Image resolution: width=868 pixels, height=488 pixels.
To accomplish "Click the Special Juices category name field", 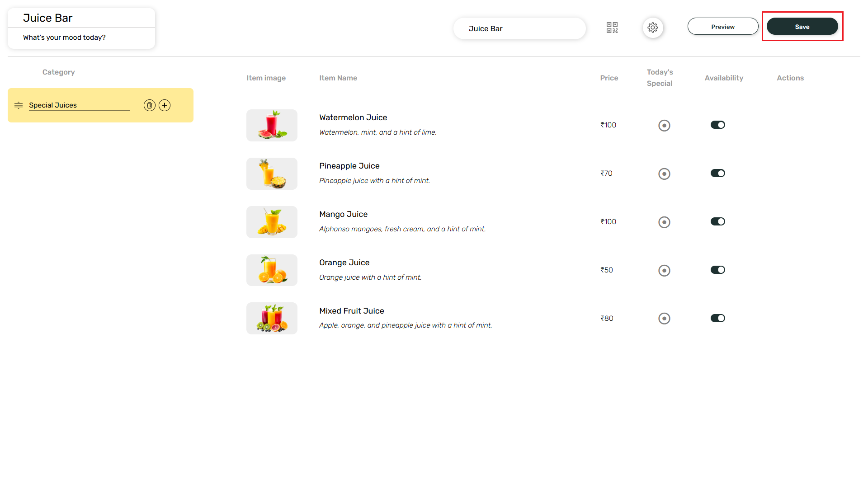I will click(79, 105).
